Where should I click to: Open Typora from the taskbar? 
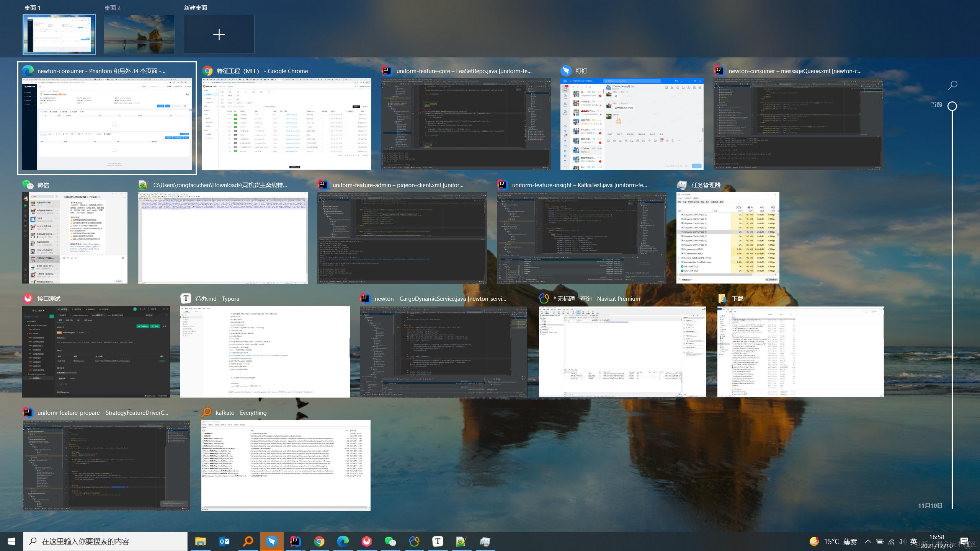click(x=438, y=541)
